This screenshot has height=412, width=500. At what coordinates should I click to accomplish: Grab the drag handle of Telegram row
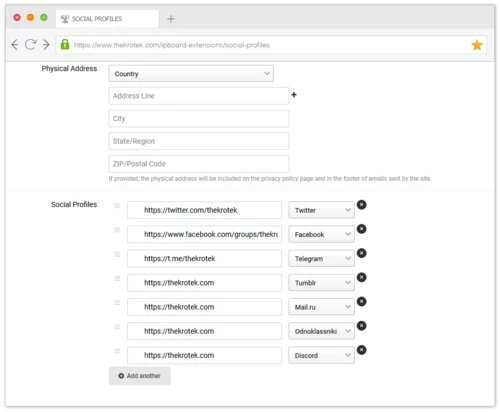pyautogui.click(x=117, y=254)
